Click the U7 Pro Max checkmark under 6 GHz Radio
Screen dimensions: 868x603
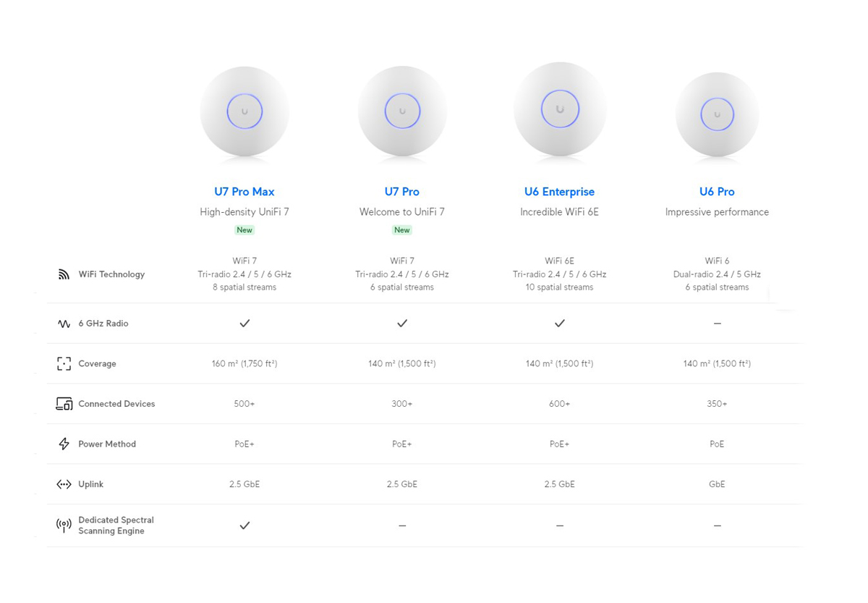244,324
